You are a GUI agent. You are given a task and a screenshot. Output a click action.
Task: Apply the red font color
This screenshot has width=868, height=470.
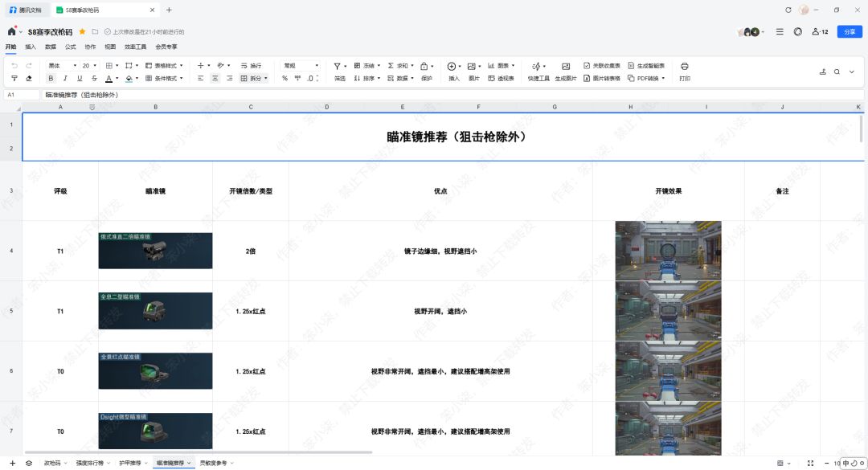(109, 78)
